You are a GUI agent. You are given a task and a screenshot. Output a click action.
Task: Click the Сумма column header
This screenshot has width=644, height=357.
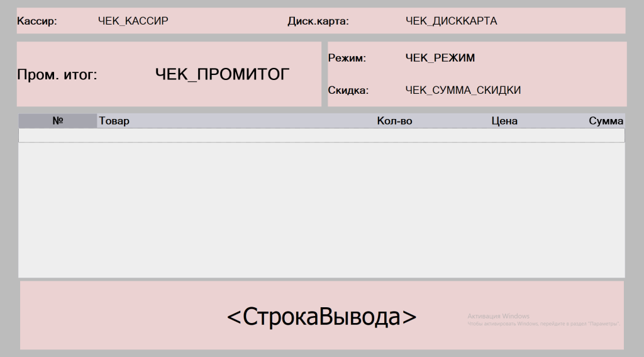[606, 121]
